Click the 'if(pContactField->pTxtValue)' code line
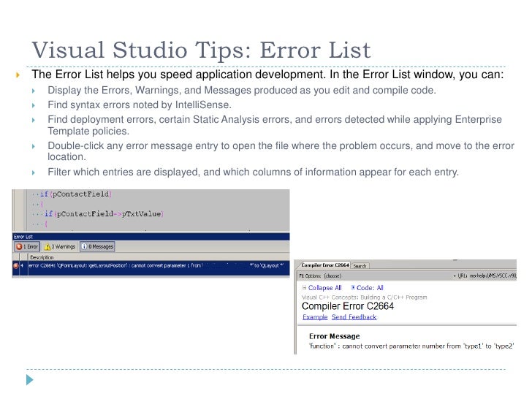This screenshot has height=399, width=532. (x=104, y=213)
